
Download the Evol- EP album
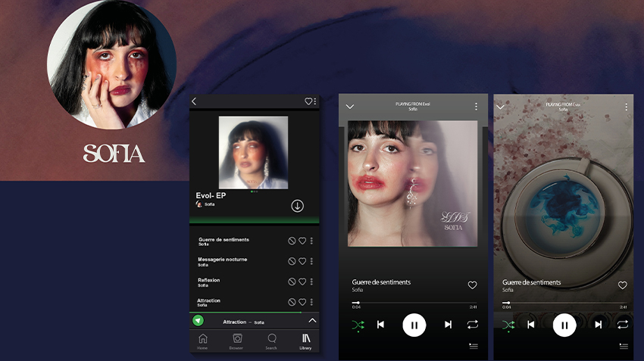coord(297,206)
